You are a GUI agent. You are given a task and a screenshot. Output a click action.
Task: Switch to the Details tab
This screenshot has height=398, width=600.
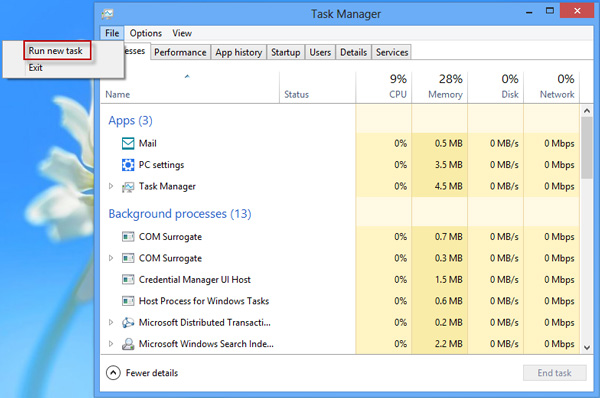354,52
